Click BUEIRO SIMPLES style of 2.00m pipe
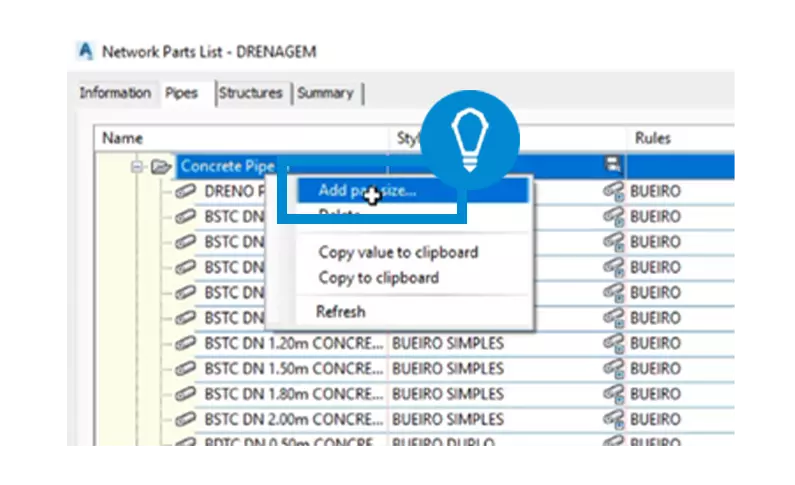 coord(448,419)
